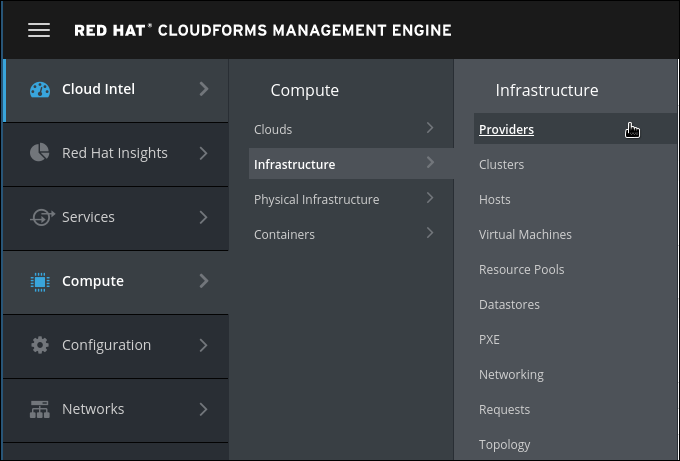This screenshot has height=461, width=680.
Task: Click the Configuration gear icon
Action: [40, 345]
